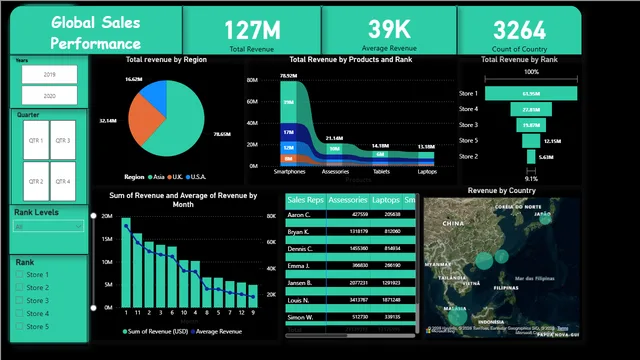Click the Tablets axis label
Image resolution: width=640 pixels, height=360 pixels.
[381, 172]
